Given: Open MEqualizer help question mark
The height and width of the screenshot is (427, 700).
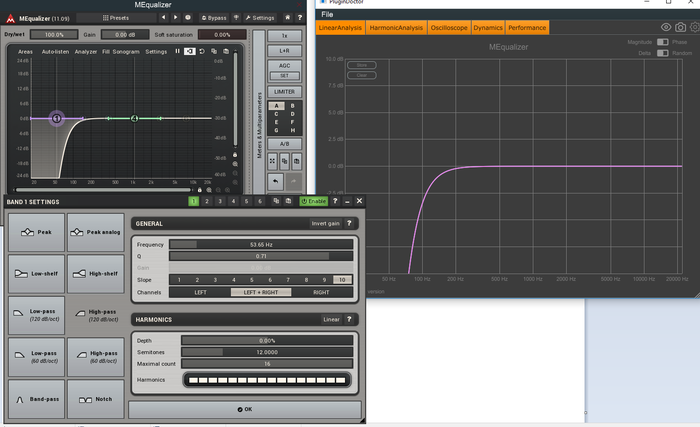Looking at the screenshot, I should [x=300, y=17].
